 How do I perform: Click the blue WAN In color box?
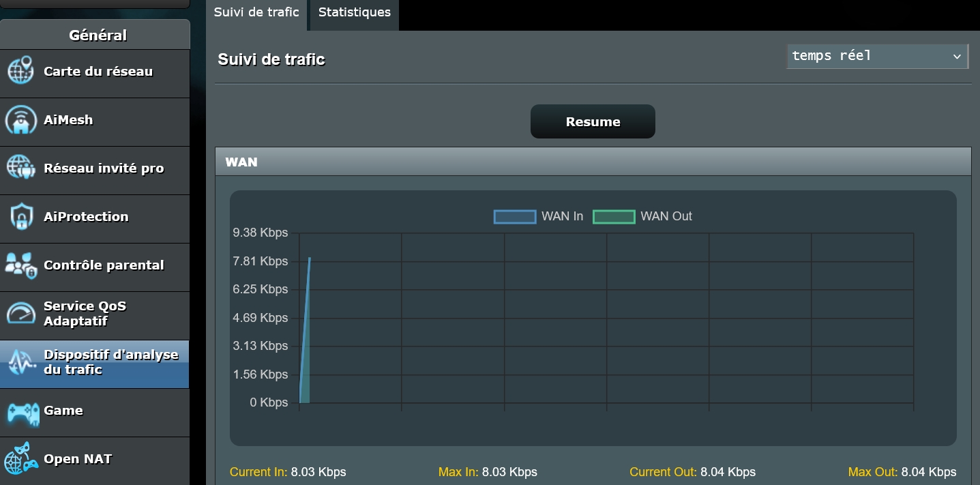pyautogui.click(x=515, y=216)
